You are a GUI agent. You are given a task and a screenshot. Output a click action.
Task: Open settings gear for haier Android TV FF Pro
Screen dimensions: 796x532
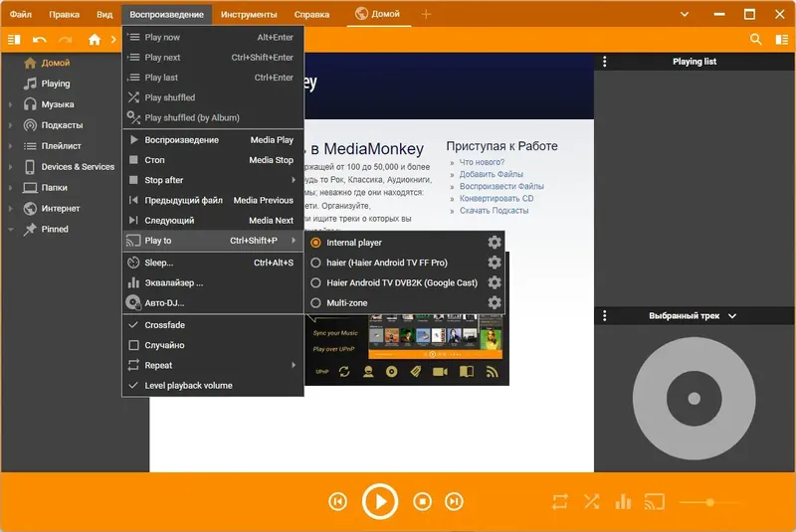click(x=495, y=263)
